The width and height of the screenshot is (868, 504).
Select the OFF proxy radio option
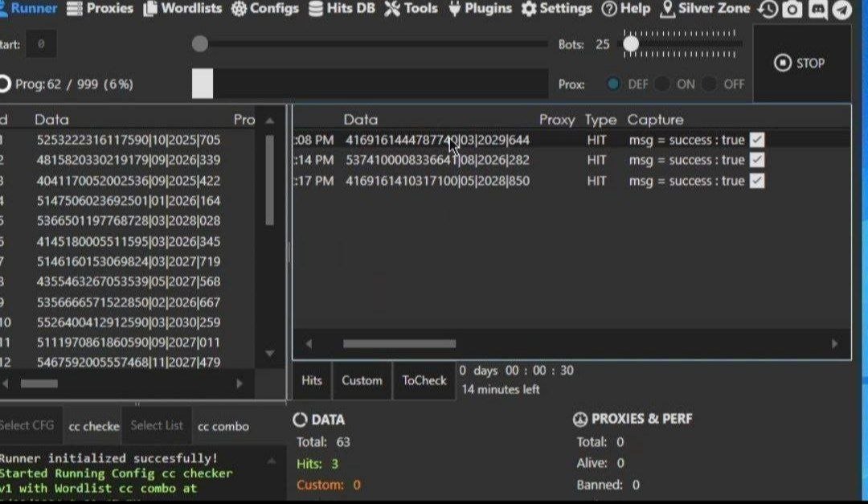[x=709, y=84]
